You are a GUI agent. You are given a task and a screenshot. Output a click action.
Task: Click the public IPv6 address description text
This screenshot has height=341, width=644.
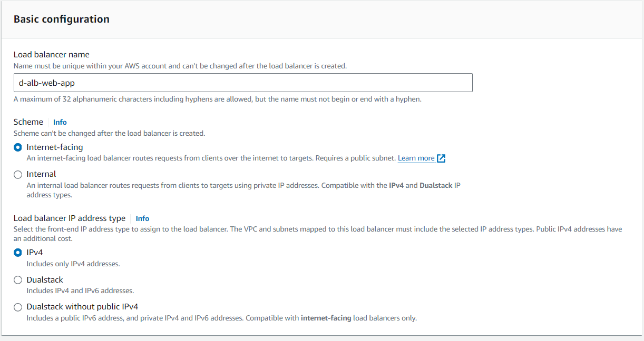221,318
